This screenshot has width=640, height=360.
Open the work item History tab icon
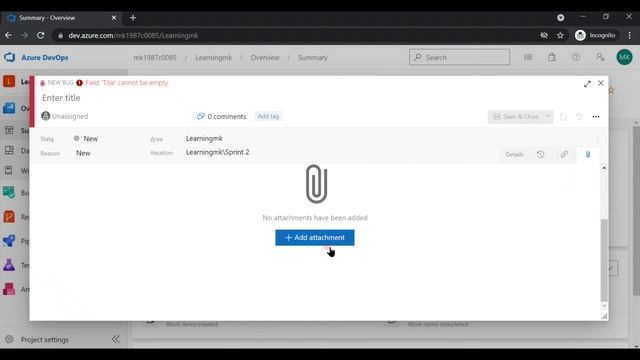[540, 154]
